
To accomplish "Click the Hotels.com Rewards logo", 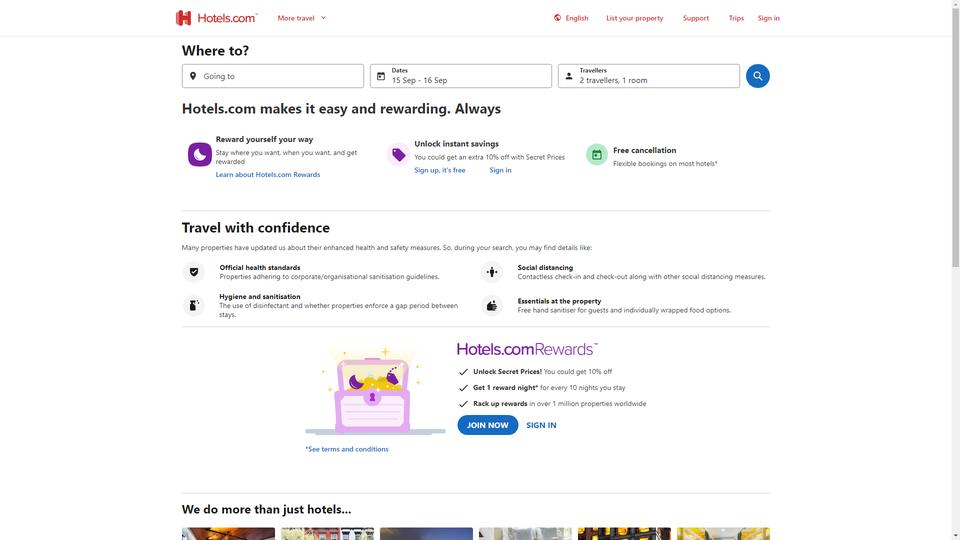I will pos(527,349).
